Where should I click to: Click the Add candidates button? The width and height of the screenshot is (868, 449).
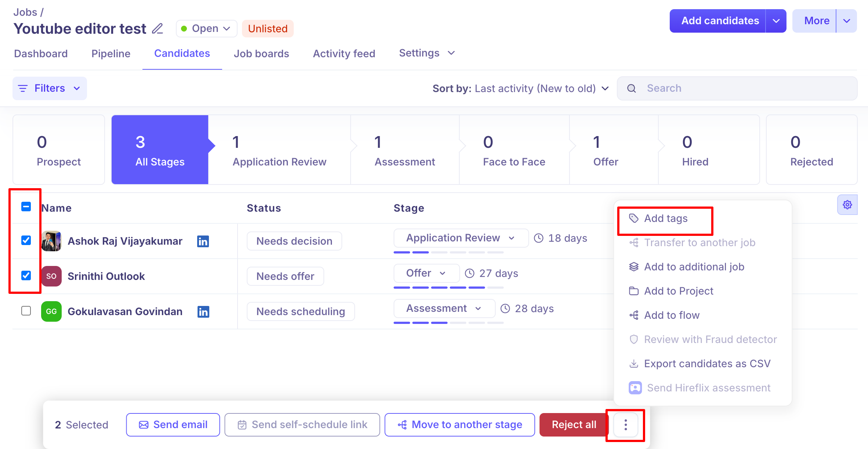718,21
